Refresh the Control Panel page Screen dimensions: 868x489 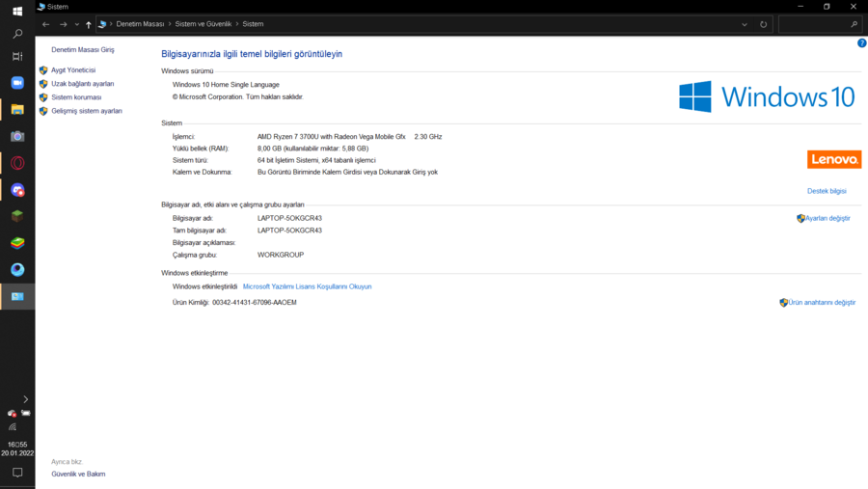[764, 24]
